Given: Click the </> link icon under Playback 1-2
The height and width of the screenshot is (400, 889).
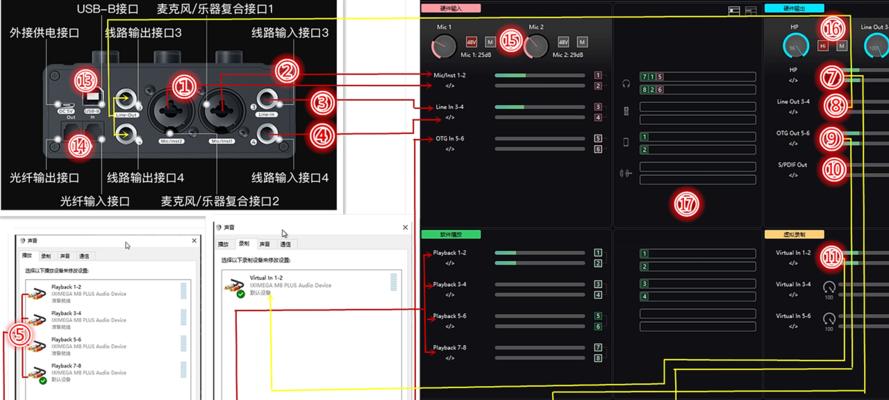Looking at the screenshot, I should click(450, 263).
